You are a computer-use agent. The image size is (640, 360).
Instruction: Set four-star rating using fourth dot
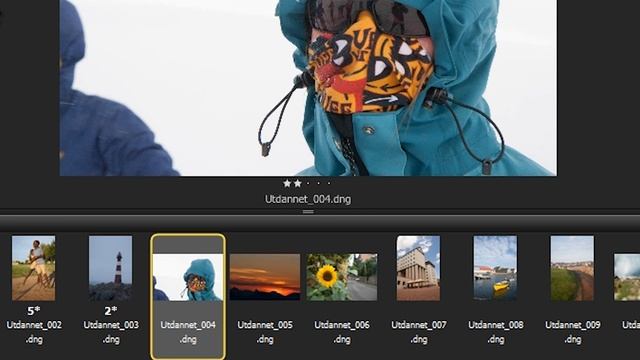319,184
